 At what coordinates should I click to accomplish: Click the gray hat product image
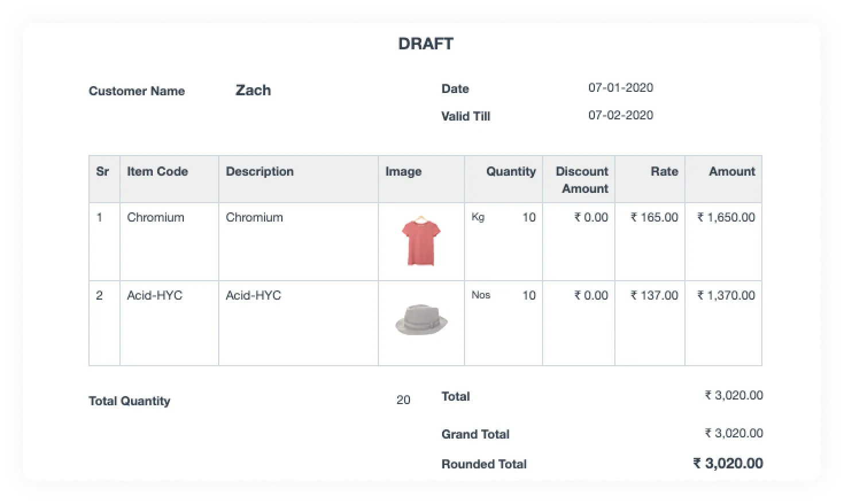click(x=421, y=320)
